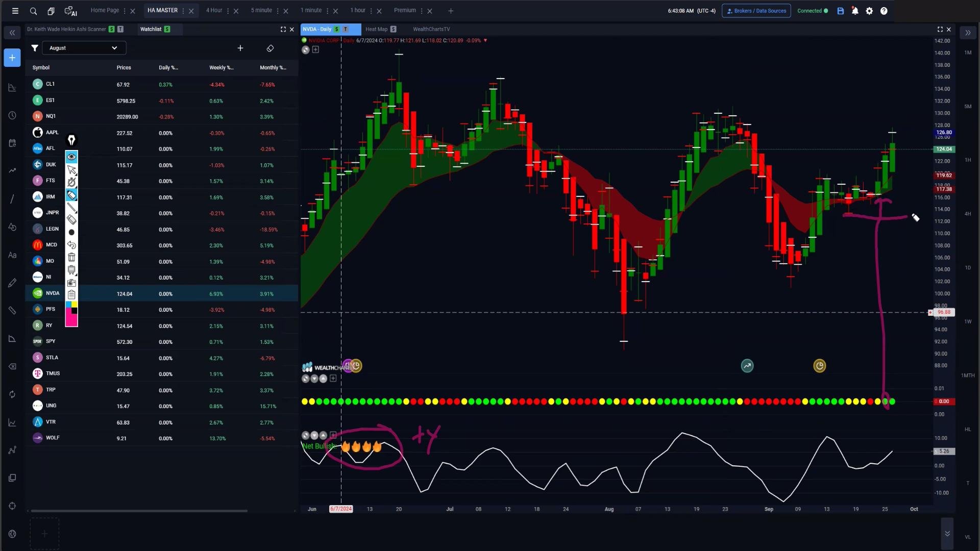The width and height of the screenshot is (980, 551).
Task: Expand the right panel with double chevron
Action: point(968,33)
